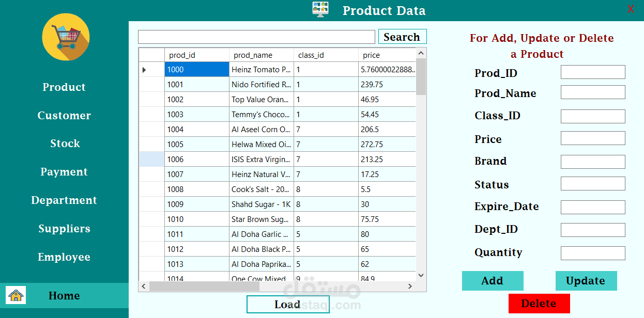Click the Prod_Name input field
This screenshot has height=318, width=644.
coord(593,92)
